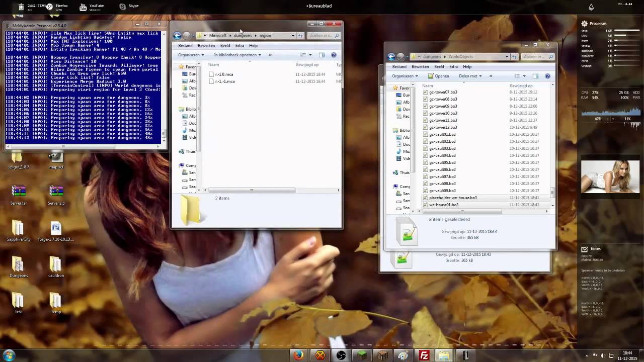Click search field in region window
The image size is (644, 362).
(324, 36)
